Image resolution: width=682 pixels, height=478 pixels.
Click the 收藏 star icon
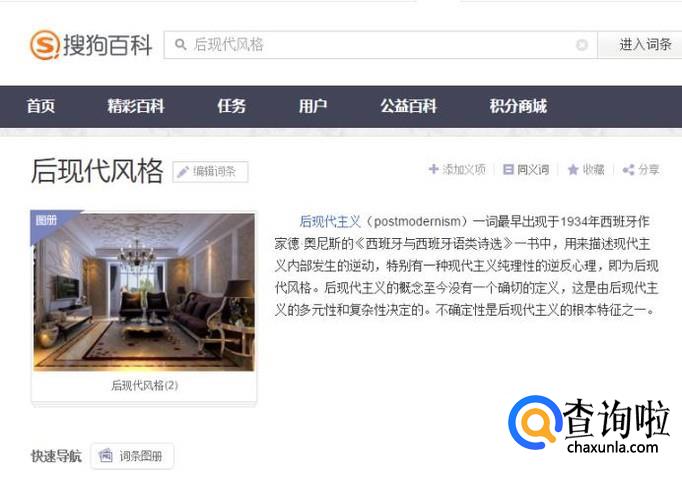pyautogui.click(x=573, y=170)
